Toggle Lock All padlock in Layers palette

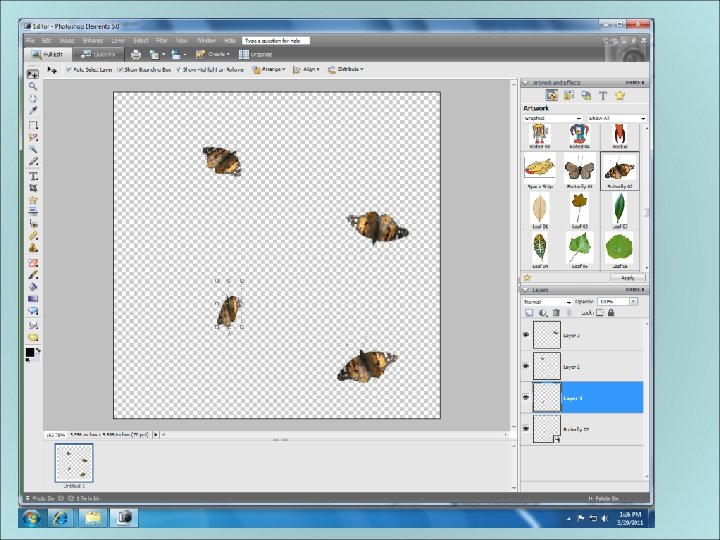tap(611, 313)
